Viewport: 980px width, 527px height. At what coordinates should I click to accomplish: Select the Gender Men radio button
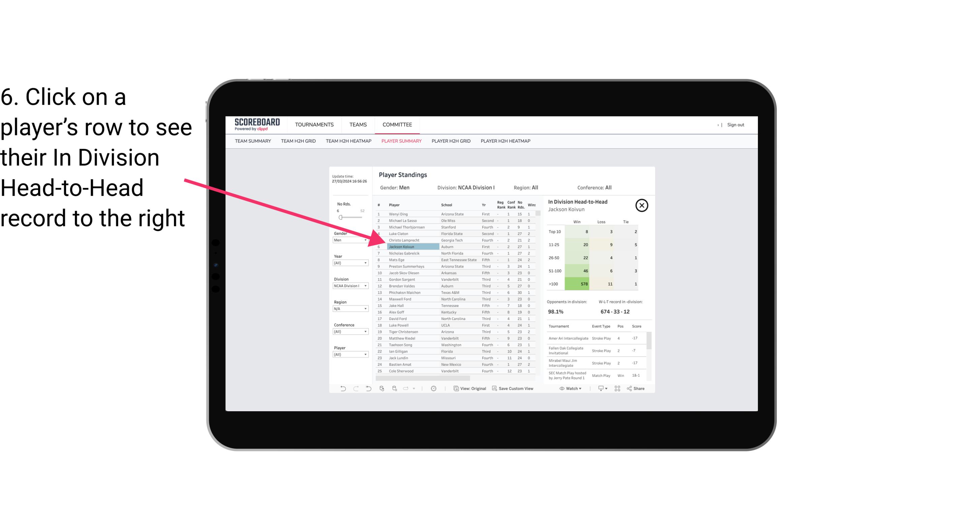click(349, 240)
